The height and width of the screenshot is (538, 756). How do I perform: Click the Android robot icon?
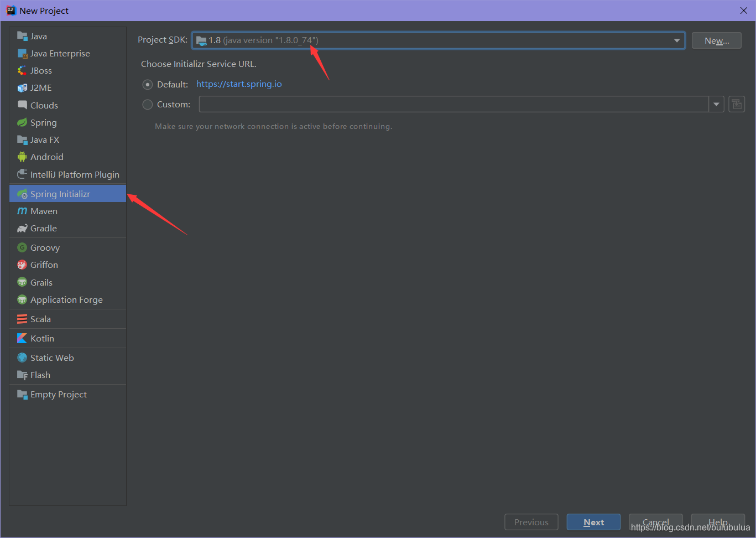22,157
